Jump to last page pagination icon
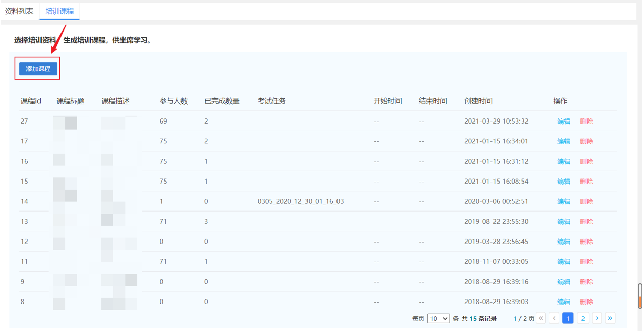This screenshot has width=644, height=331. pos(610,318)
